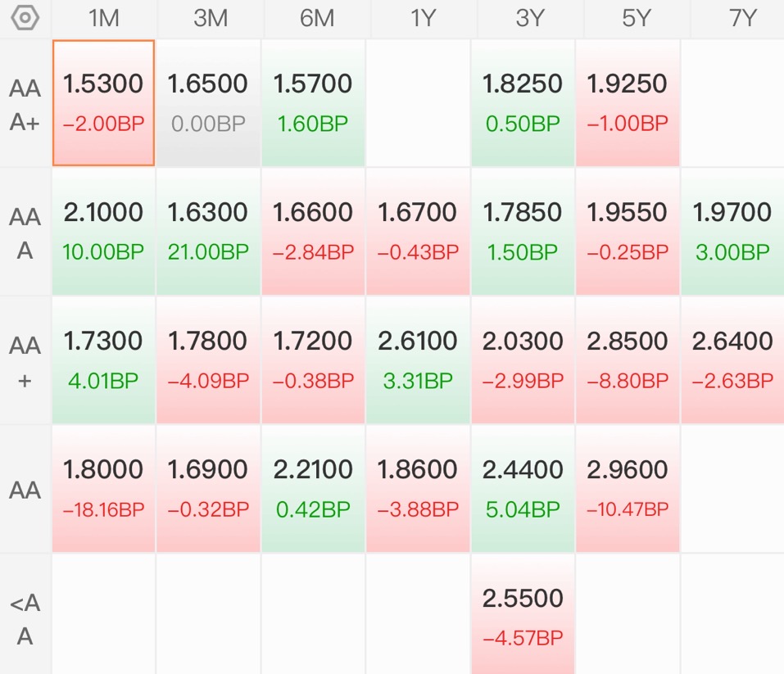Open the hexagon settings icon

25,18
